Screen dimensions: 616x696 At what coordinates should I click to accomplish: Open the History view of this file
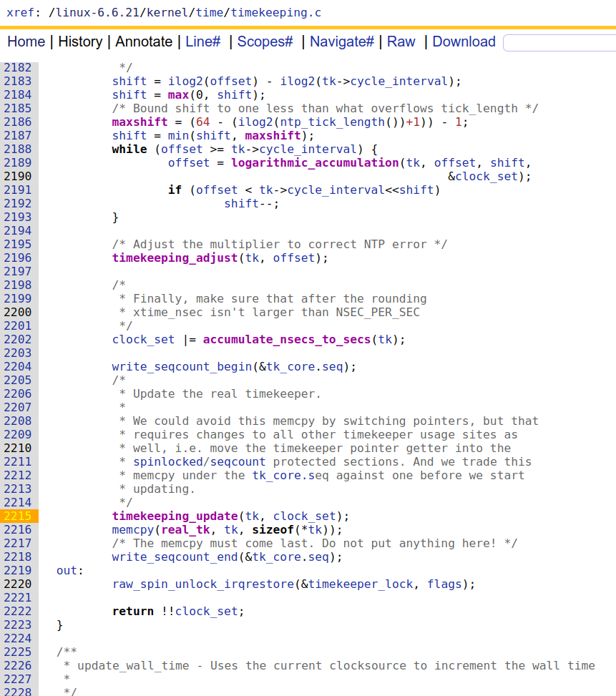[80, 41]
